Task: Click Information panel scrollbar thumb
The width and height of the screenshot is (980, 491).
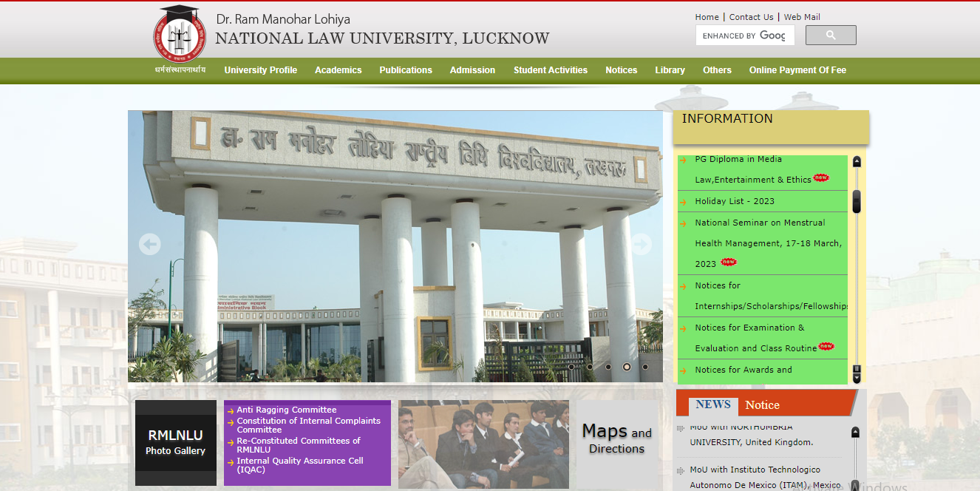Action: point(857,202)
